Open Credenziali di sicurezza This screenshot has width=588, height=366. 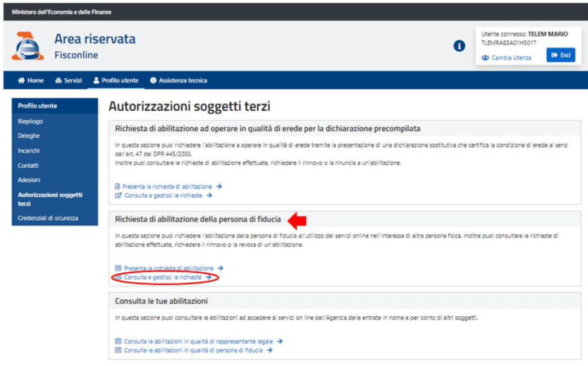pyautogui.click(x=48, y=217)
